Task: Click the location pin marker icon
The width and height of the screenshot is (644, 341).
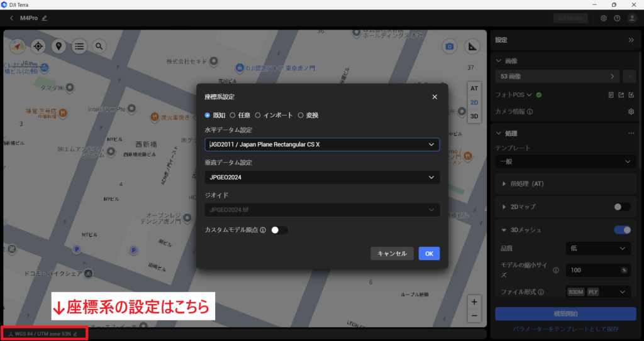Action: (x=58, y=46)
